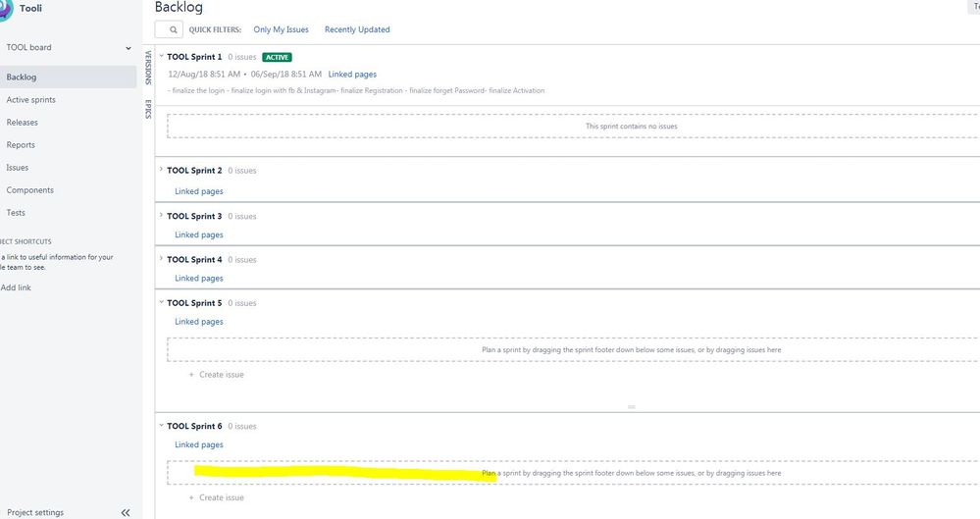Open the VERSIONS side panel
This screenshot has height=519, width=980.
(148, 68)
